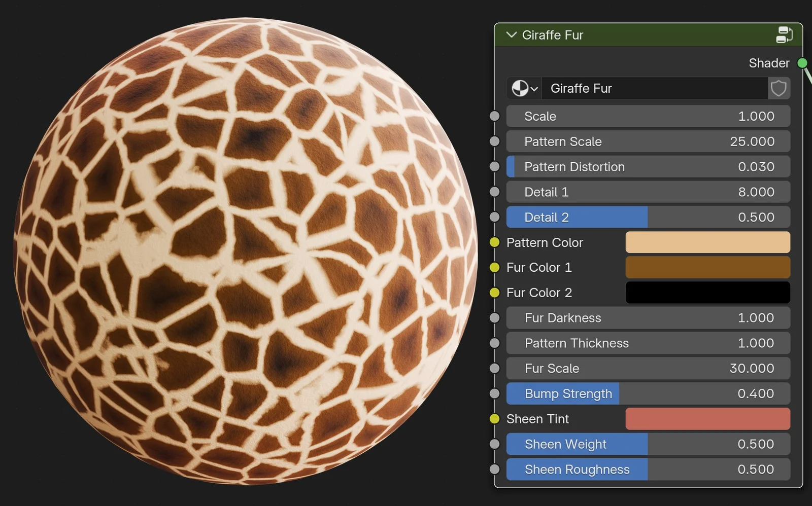
Task: Open the Fur Color 2 black swatch
Action: pyautogui.click(x=707, y=293)
